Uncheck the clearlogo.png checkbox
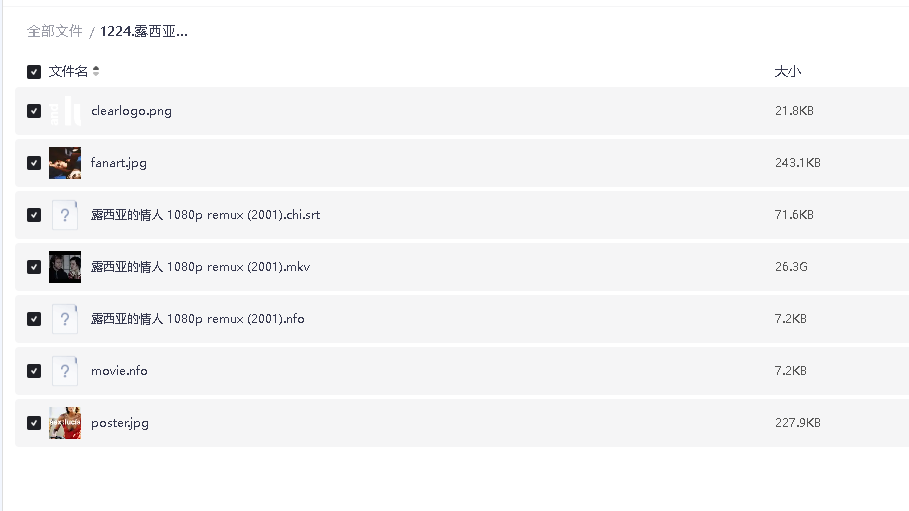 tap(34, 111)
